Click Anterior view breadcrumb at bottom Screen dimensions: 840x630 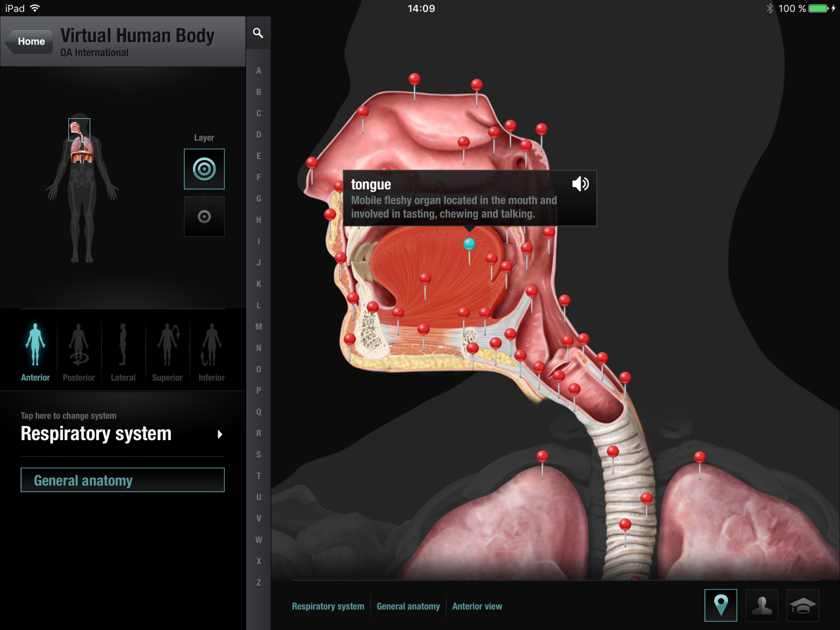[x=477, y=606]
